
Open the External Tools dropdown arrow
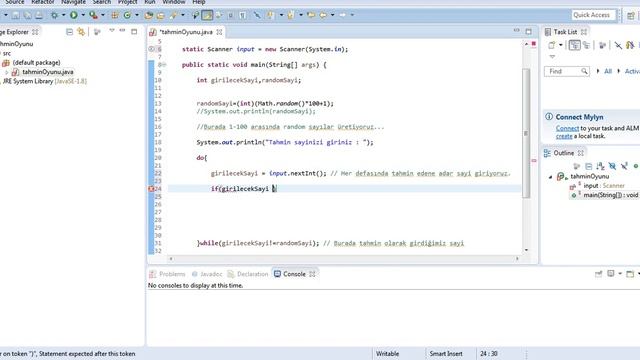tap(103, 15)
